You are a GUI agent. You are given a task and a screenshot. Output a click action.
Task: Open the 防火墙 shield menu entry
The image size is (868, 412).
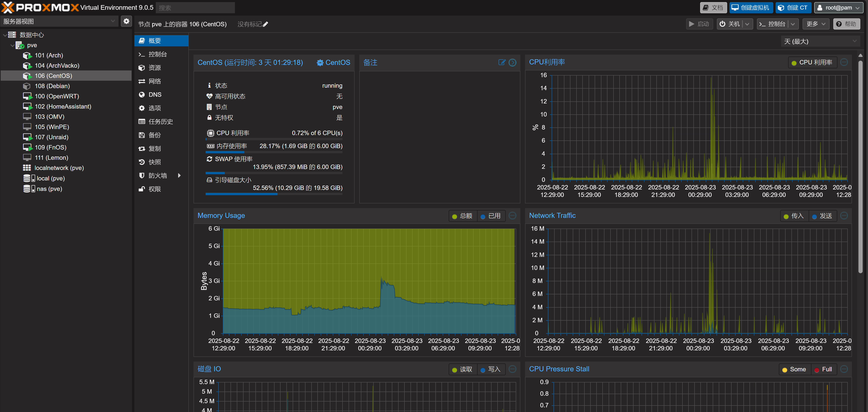pyautogui.click(x=157, y=175)
